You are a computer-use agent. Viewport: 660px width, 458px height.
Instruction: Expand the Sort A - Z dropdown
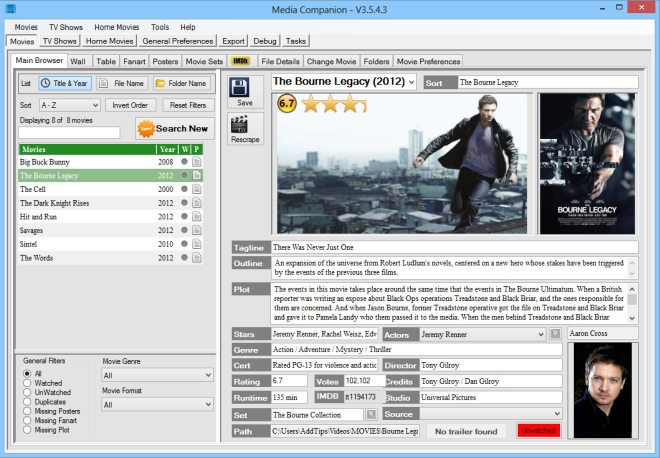click(70, 105)
